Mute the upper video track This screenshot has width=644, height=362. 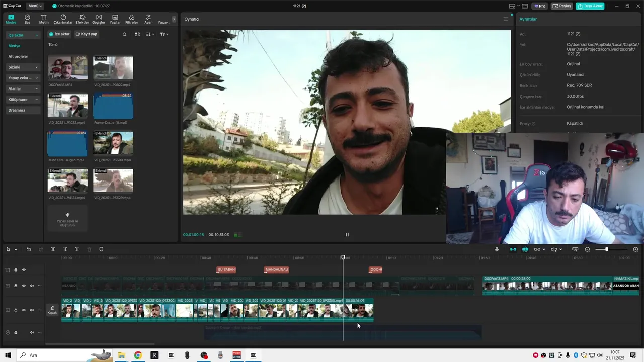(32, 286)
